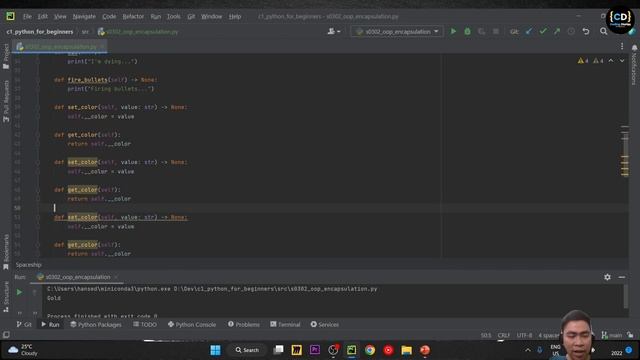
Task: Open the Windows Start menu
Action: (x=215, y=350)
